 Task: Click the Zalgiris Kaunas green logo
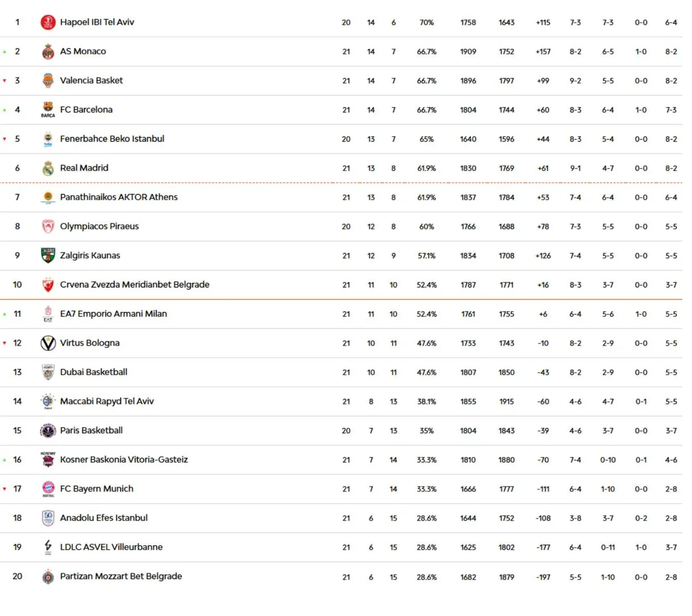[48, 255]
